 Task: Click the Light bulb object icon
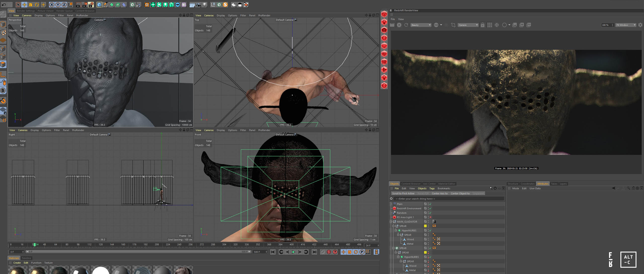pos(205,5)
